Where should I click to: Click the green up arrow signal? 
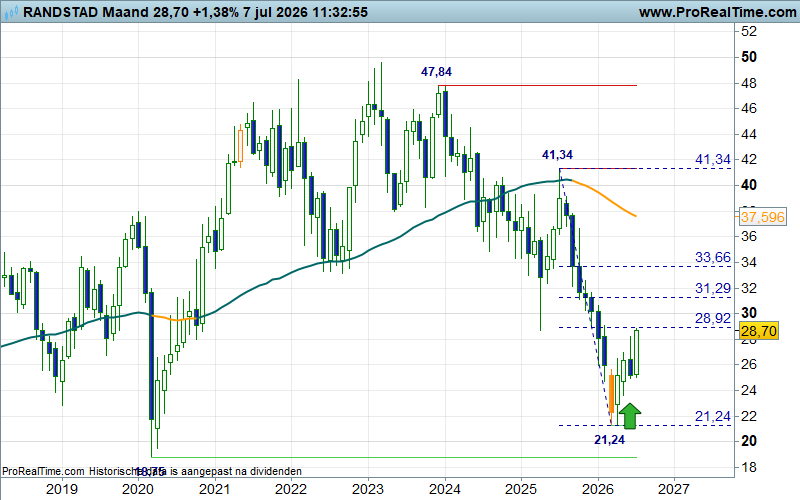tap(630, 415)
